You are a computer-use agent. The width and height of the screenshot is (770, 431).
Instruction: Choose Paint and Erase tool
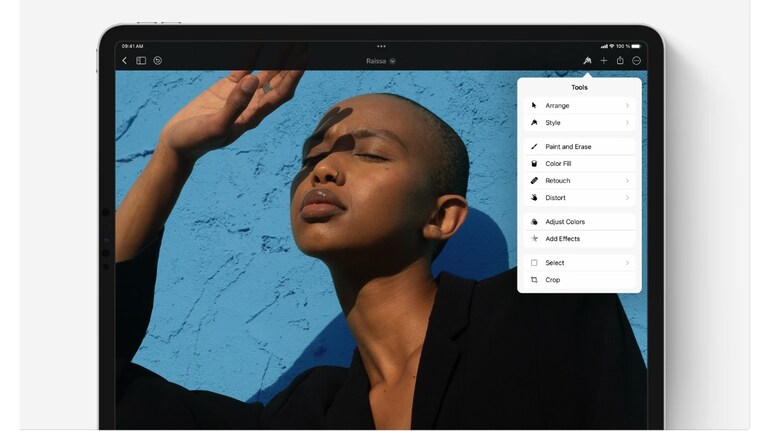click(567, 147)
